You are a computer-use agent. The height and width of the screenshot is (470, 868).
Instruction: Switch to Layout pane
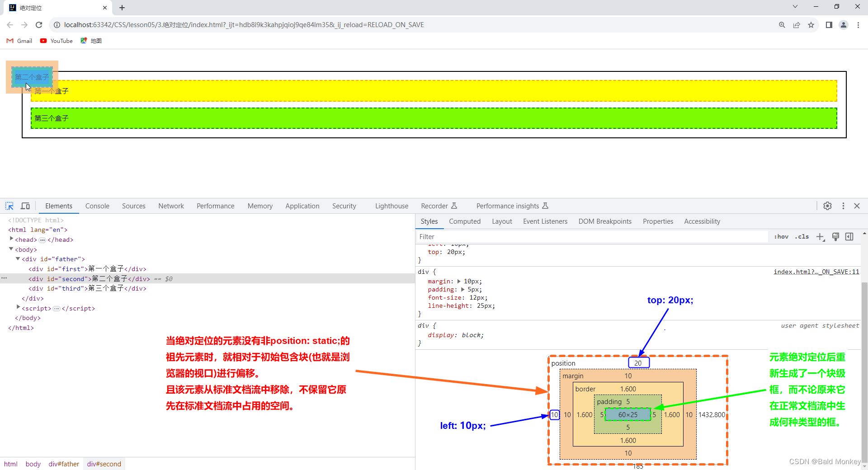coord(502,221)
